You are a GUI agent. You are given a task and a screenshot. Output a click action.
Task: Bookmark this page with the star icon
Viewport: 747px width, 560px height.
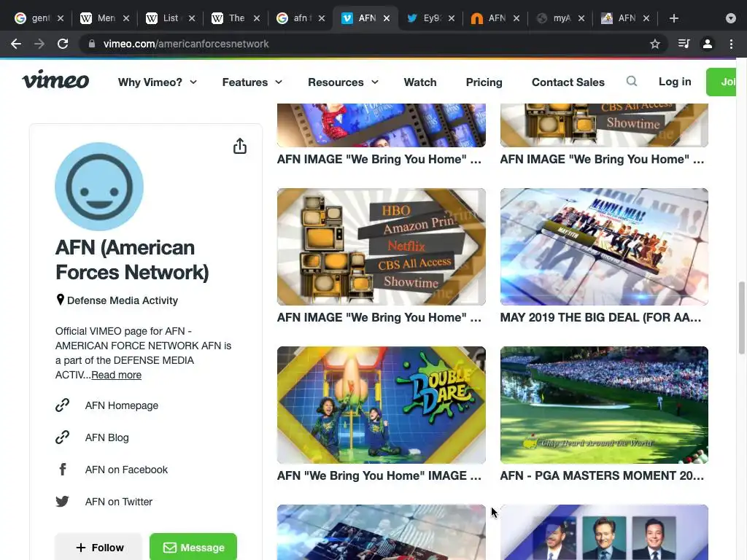pos(655,44)
